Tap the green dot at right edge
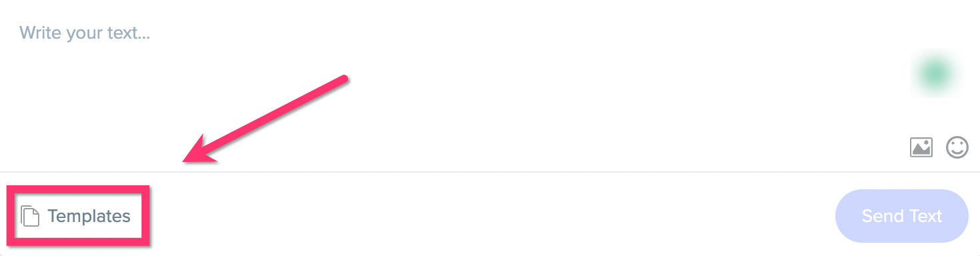The height and width of the screenshot is (256, 980). tap(935, 72)
